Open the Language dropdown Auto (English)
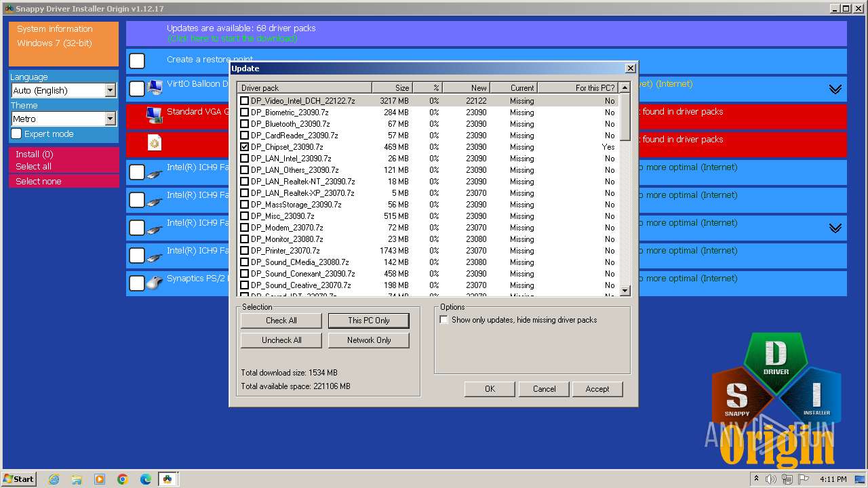The height and width of the screenshot is (488, 868). pyautogui.click(x=64, y=90)
